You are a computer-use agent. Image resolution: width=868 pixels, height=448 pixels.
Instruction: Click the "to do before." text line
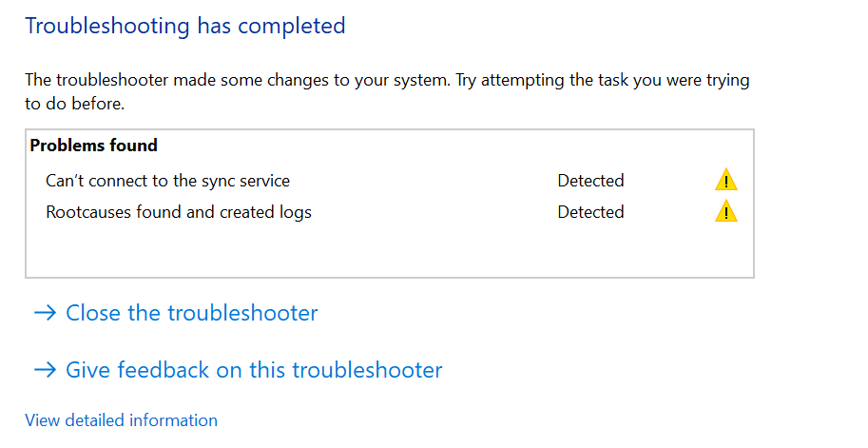pyautogui.click(x=75, y=104)
